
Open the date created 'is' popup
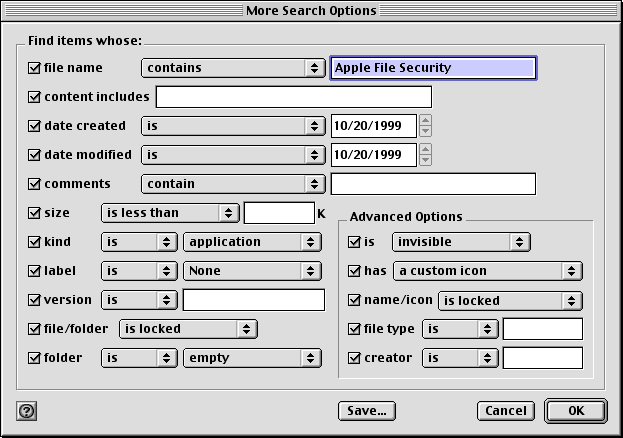coord(233,126)
